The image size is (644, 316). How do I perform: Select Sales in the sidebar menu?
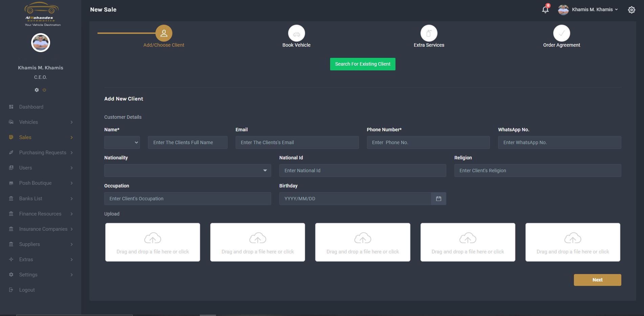pyautogui.click(x=25, y=137)
